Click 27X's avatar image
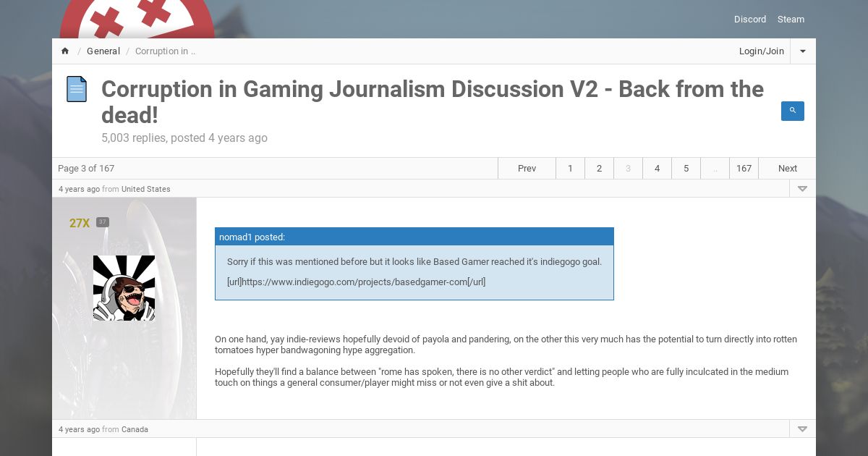This screenshot has width=868, height=456. (124, 288)
